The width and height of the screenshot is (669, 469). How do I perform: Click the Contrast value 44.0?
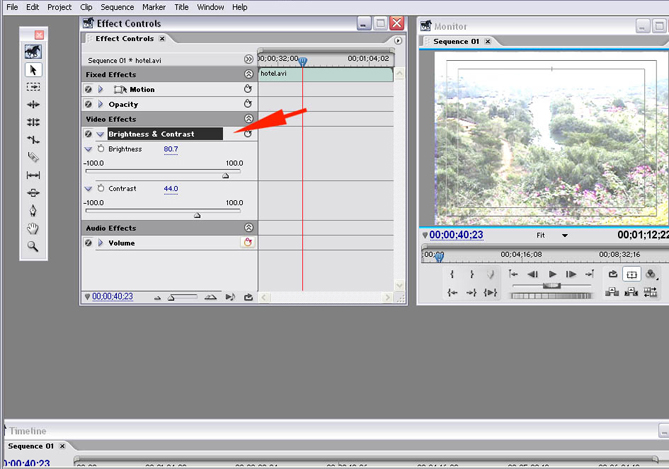click(x=171, y=188)
